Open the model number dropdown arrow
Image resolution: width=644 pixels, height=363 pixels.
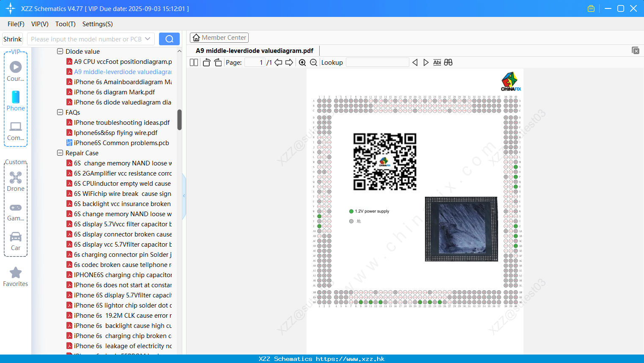coord(148,39)
